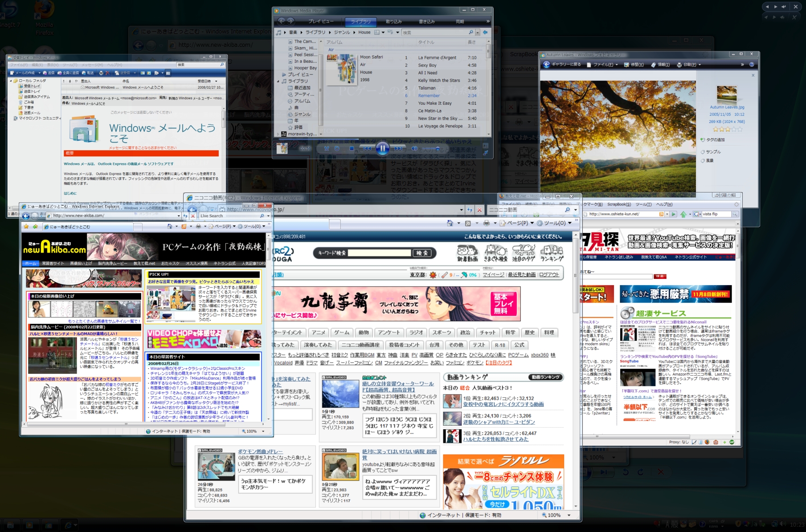Click the help icon in Photo Gallery

click(x=752, y=65)
